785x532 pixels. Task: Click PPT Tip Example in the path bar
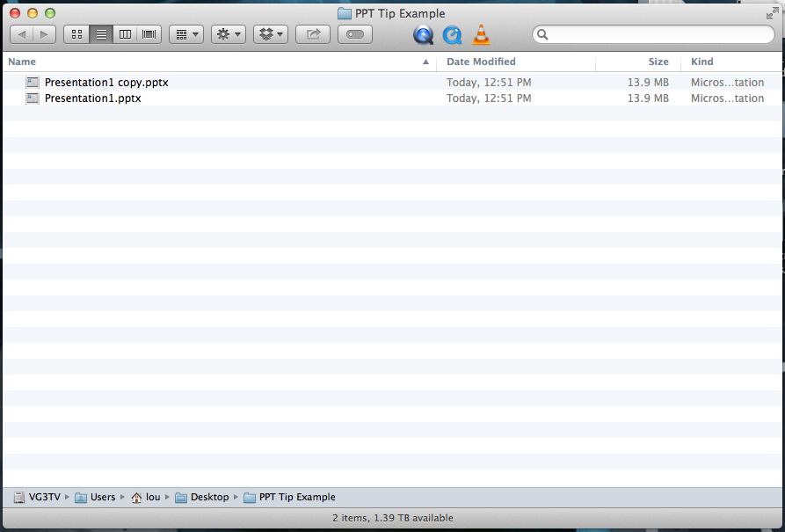point(289,497)
